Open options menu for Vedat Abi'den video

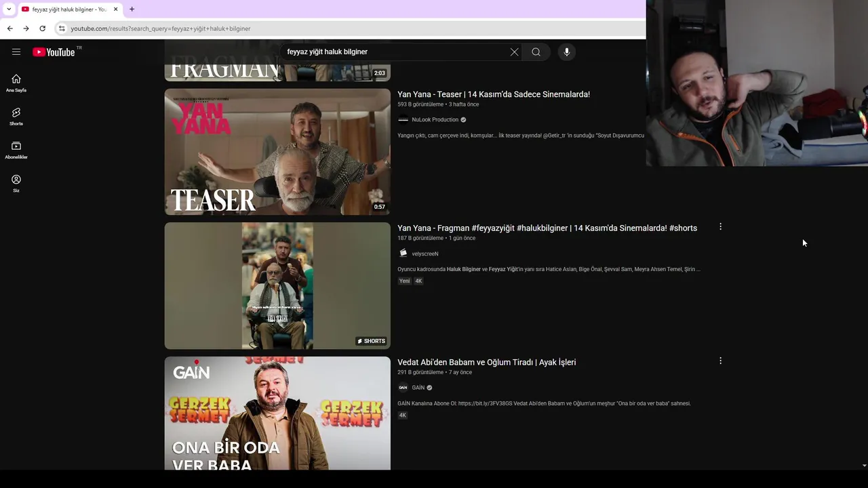tap(720, 361)
